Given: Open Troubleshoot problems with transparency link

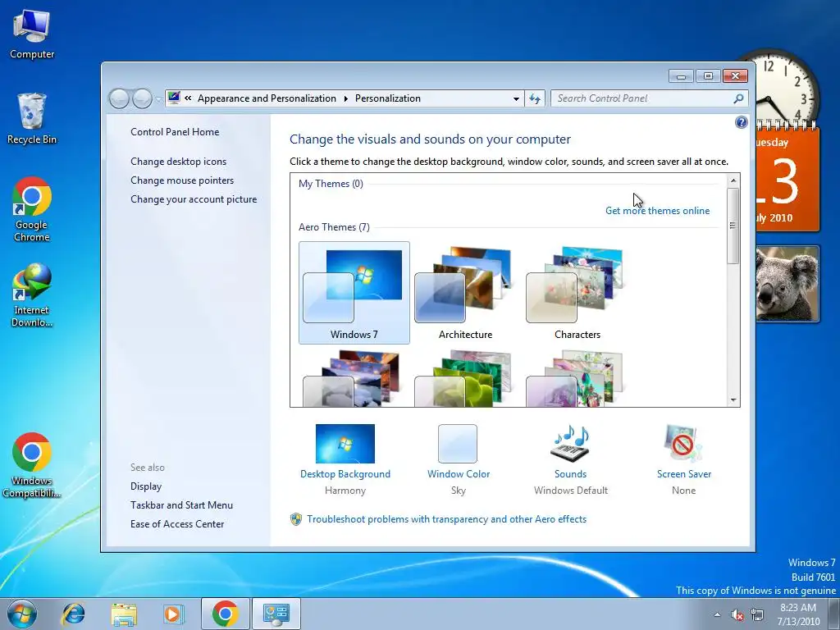Looking at the screenshot, I should [x=447, y=519].
